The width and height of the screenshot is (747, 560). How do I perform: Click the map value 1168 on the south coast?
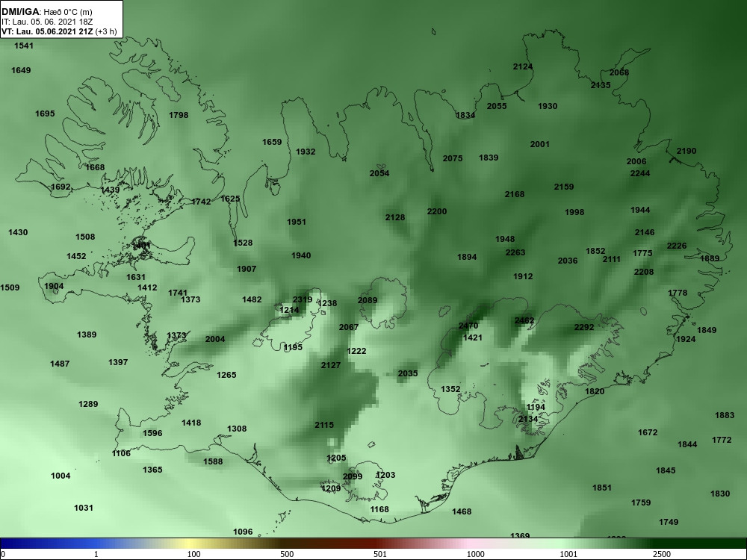tap(379, 509)
